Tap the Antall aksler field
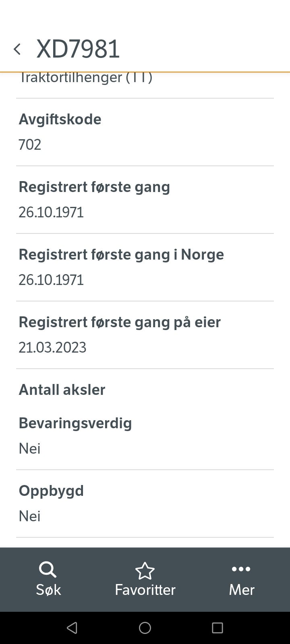The width and height of the screenshot is (290, 644). pos(62,390)
